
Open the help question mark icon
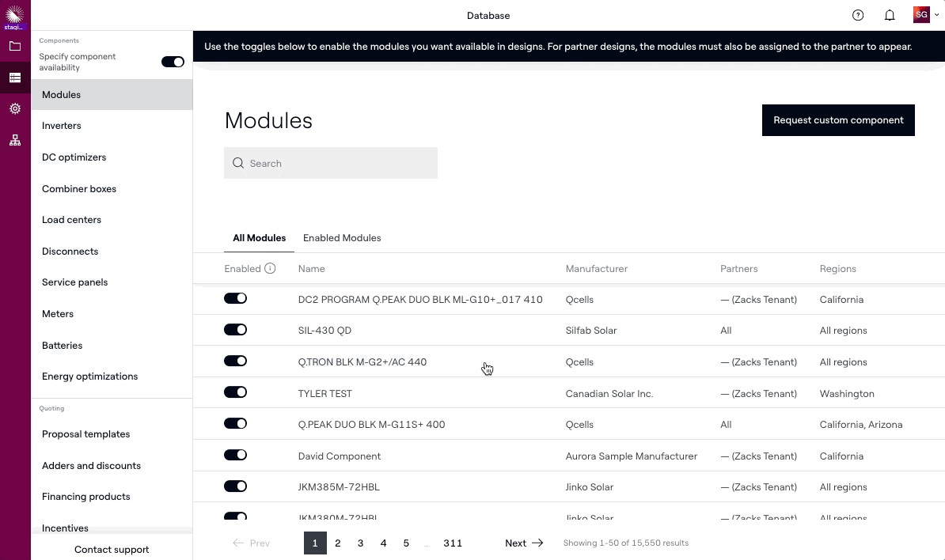858,15
